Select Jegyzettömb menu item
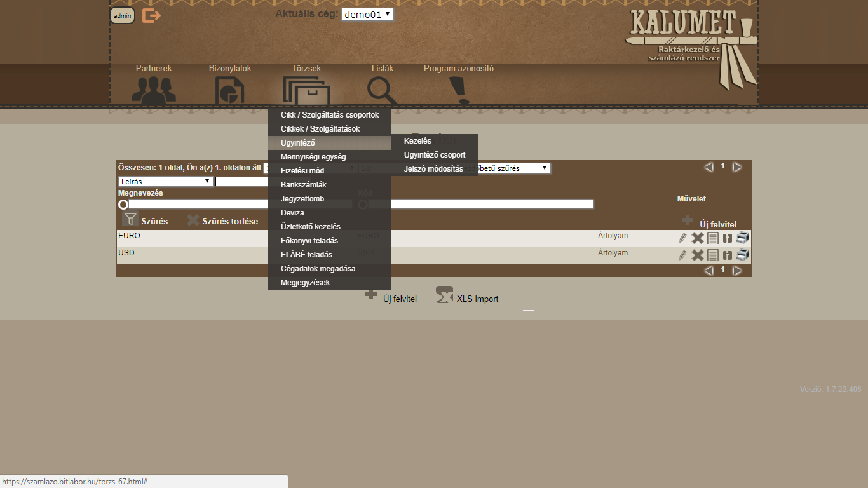Screen dimensions: 868x488 pos(330,199)
